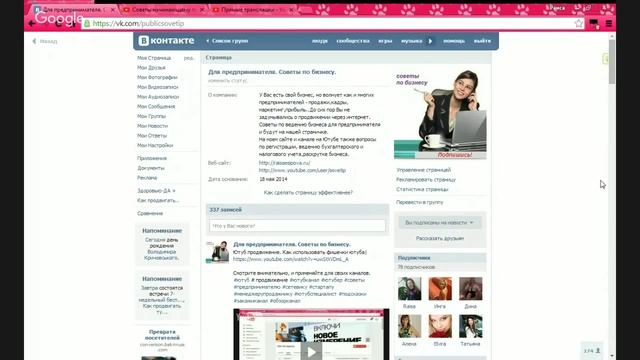The height and width of the screenshot is (360, 640).
Task: Click 'Перевести в группу' link
Action: tap(419, 202)
